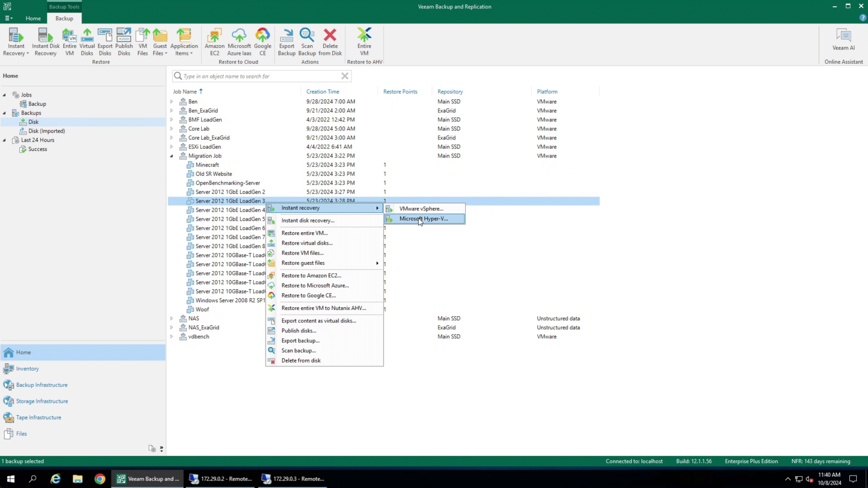The height and width of the screenshot is (488, 868).
Task: Select Disk (Imported) in tree
Action: tap(46, 131)
